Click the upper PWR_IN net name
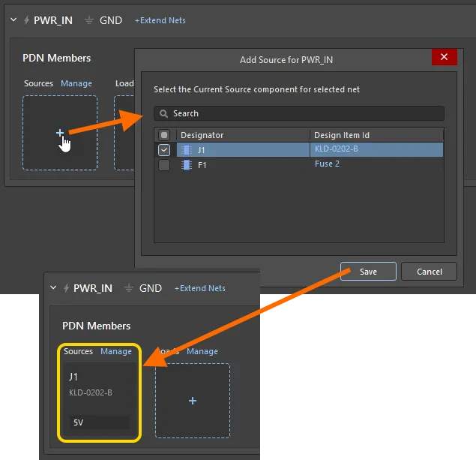The height and width of the screenshot is (460, 476). (53, 20)
